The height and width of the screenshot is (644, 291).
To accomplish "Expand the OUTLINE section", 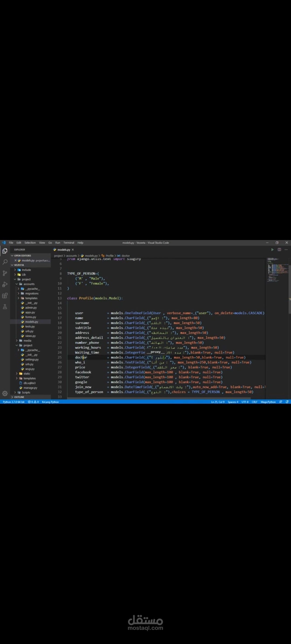I will coord(19,397).
